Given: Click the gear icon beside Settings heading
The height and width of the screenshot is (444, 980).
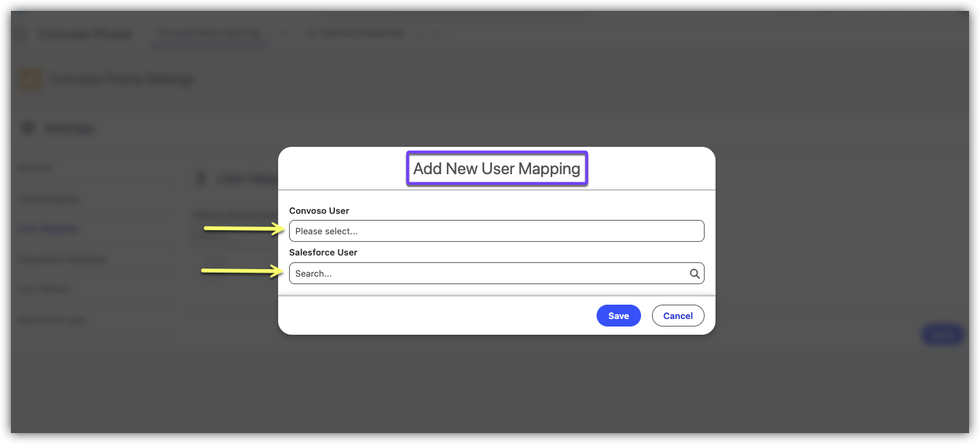Looking at the screenshot, I should (29, 128).
